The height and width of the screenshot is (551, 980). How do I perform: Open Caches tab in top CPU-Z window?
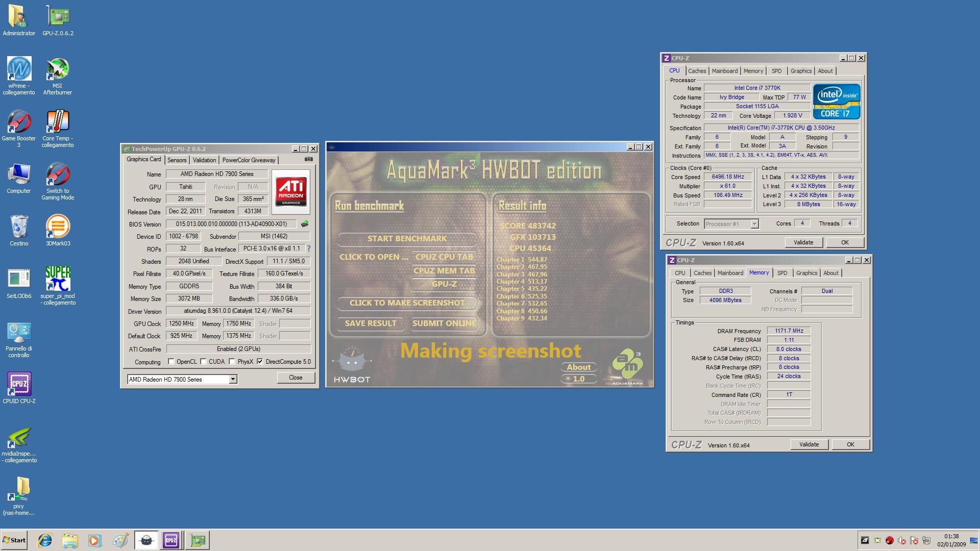697,71
